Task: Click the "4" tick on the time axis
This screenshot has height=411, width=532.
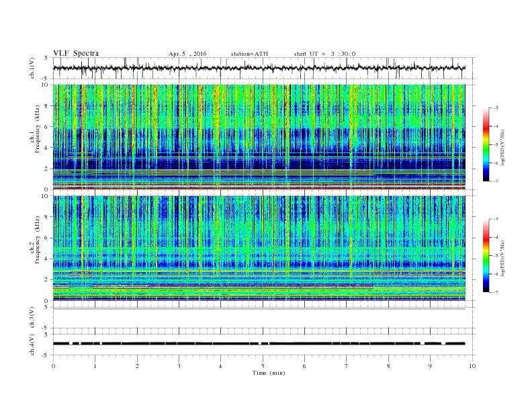Action: tap(220, 366)
